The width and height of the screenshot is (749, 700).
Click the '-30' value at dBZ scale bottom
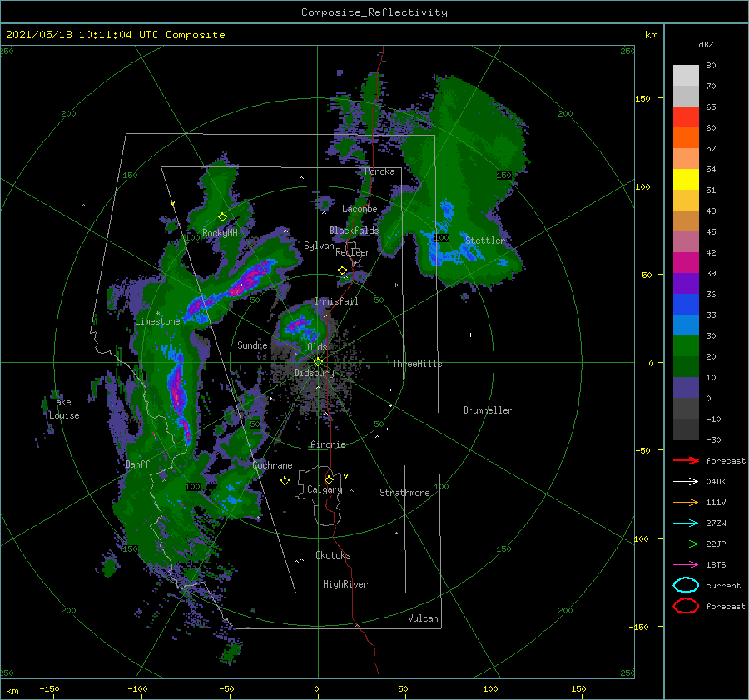tap(713, 439)
